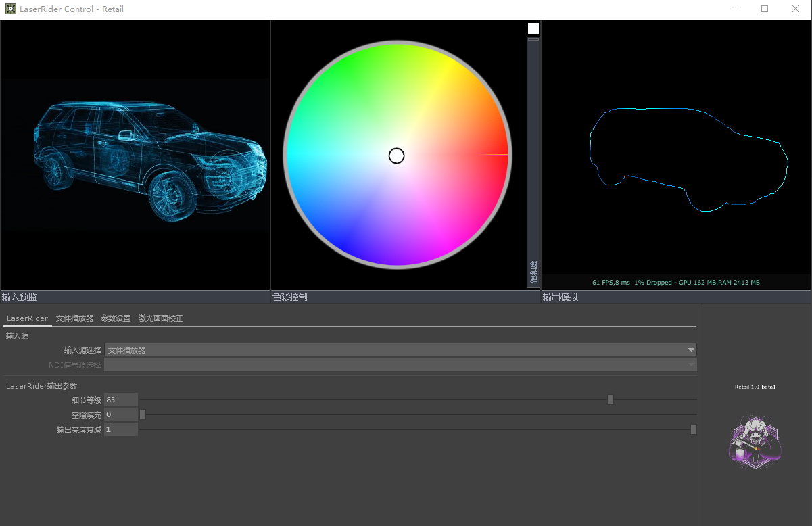Screen dimensions: 812x526
Task: Close the LaserRider Control window
Action: coord(796,9)
